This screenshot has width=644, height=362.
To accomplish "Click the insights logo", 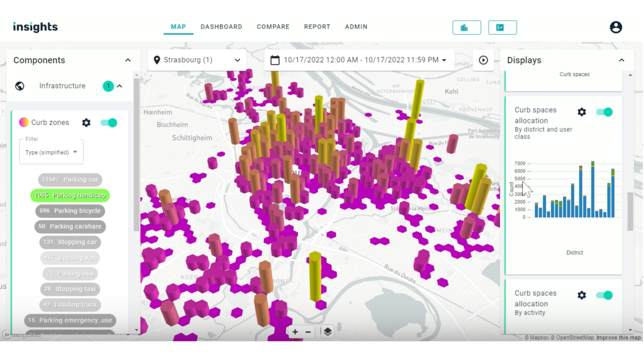I will tap(35, 27).
